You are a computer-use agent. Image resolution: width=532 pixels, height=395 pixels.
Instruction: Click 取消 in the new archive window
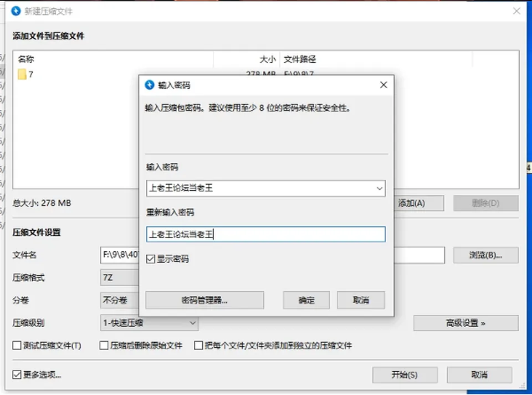(x=479, y=375)
